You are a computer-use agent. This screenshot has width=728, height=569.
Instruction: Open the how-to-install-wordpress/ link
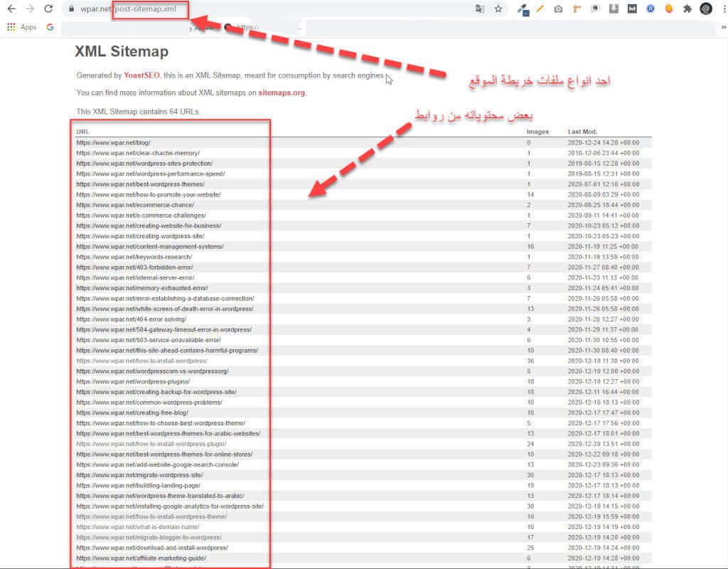[141, 361]
